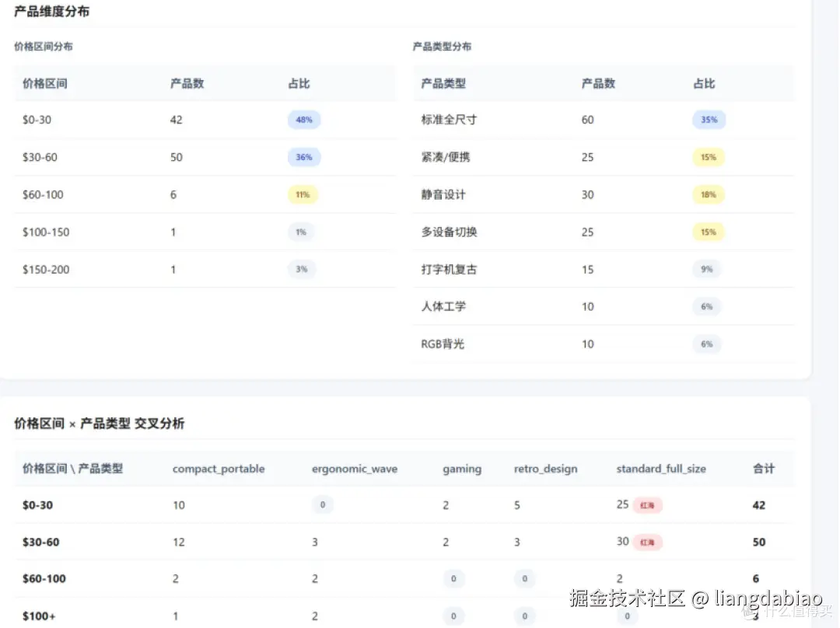The height and width of the screenshot is (628, 840).
Task: Click the 15% badge in 多设备切换 row
Action: pos(709,232)
